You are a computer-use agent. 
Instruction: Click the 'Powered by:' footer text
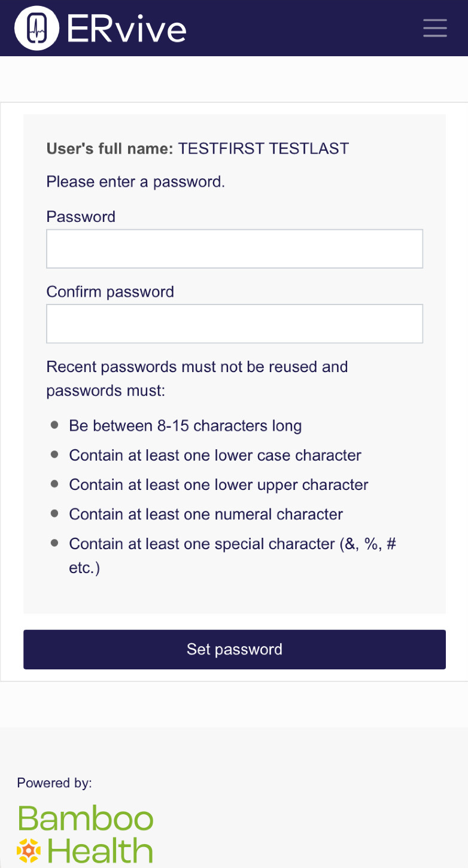pyautogui.click(x=54, y=783)
